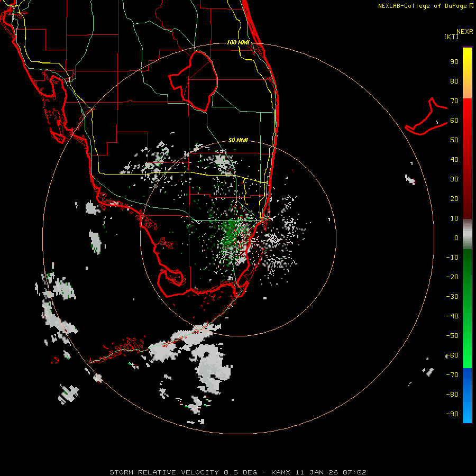Click the '-90' scale label

pyautogui.click(x=452, y=414)
